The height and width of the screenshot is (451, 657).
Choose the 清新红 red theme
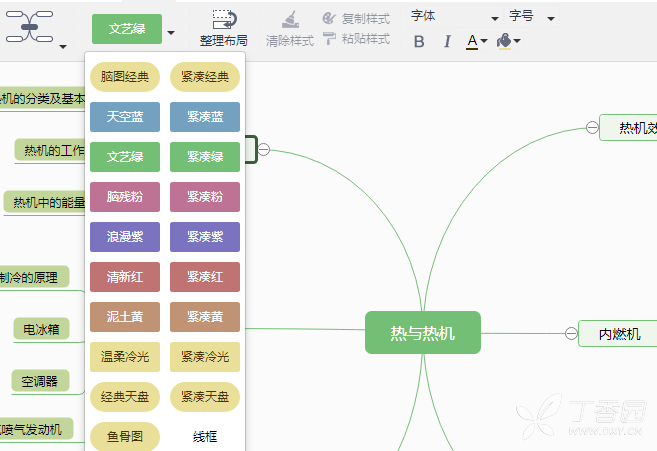pyautogui.click(x=125, y=277)
